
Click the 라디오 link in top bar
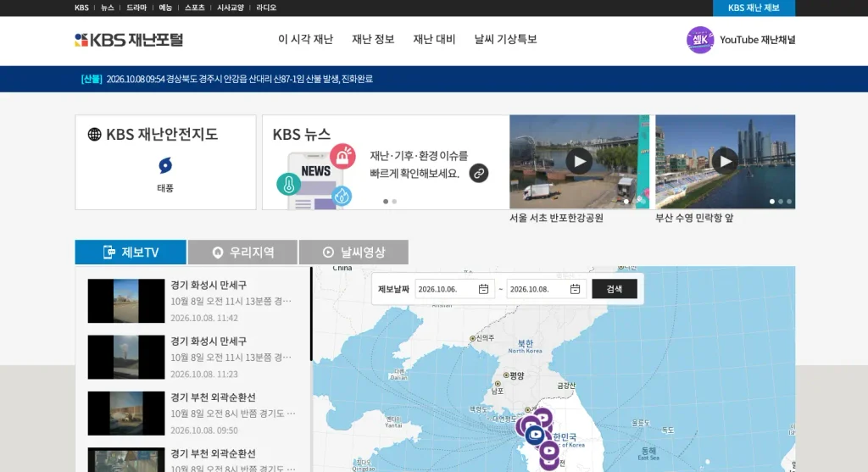[x=266, y=8]
